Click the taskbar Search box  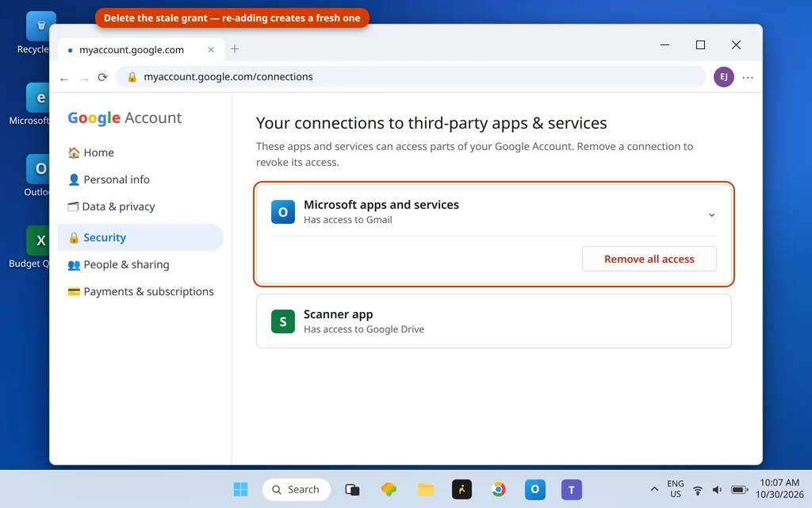click(297, 489)
